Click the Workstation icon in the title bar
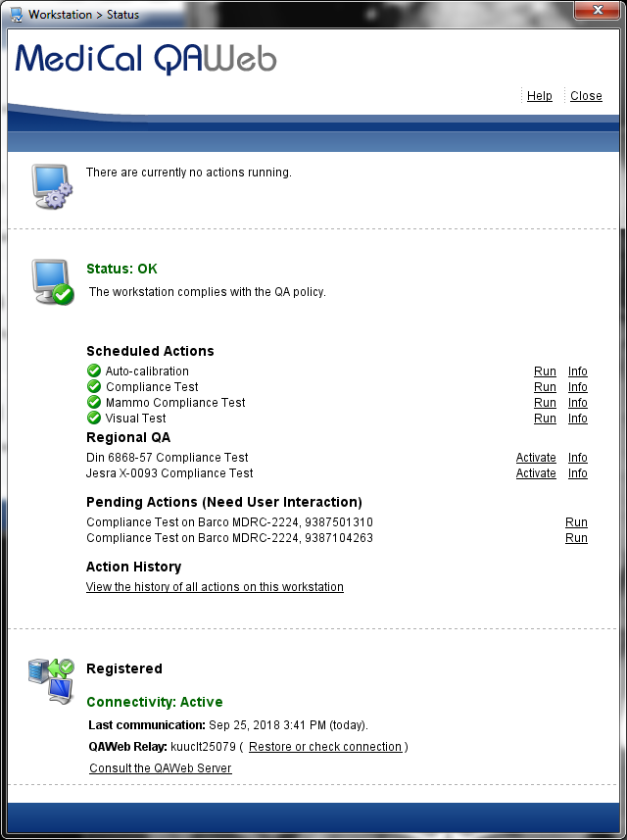The width and height of the screenshot is (627, 840). [x=17, y=15]
